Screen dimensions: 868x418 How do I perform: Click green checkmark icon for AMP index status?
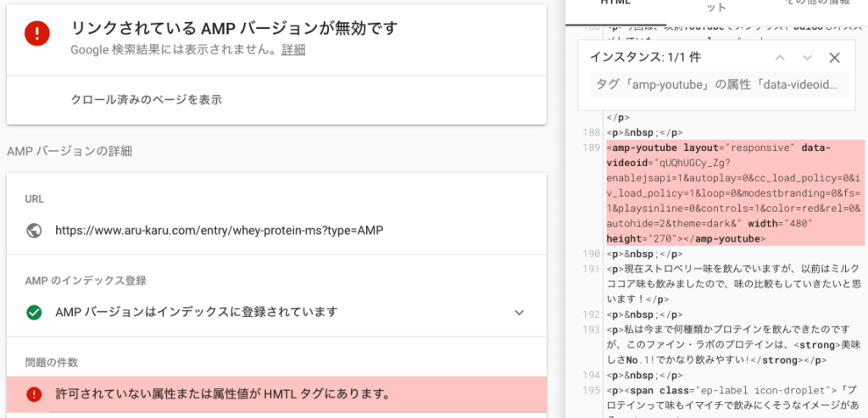(x=34, y=312)
